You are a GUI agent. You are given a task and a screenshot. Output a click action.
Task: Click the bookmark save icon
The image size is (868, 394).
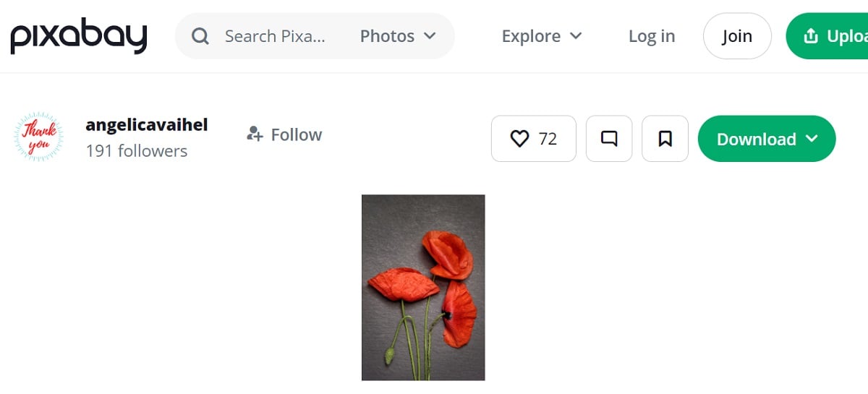pos(665,139)
